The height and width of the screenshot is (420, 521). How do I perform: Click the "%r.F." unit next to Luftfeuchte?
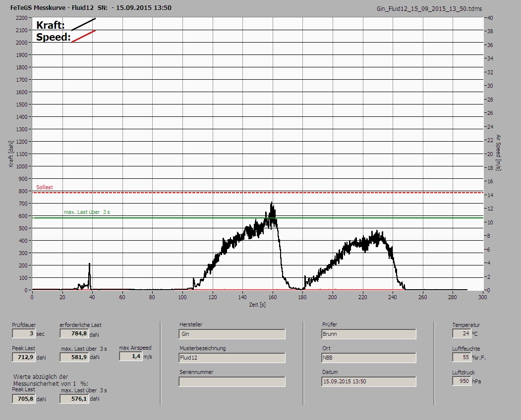point(478,358)
